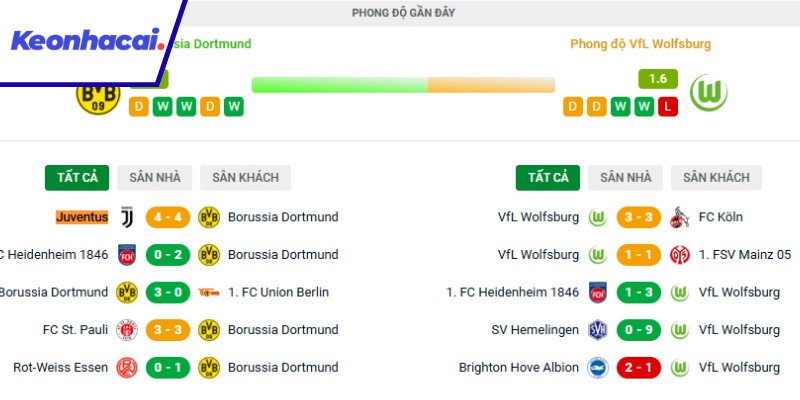Click Wolfsburg's red 'L' form badge
800x400 pixels.
pos(668,106)
